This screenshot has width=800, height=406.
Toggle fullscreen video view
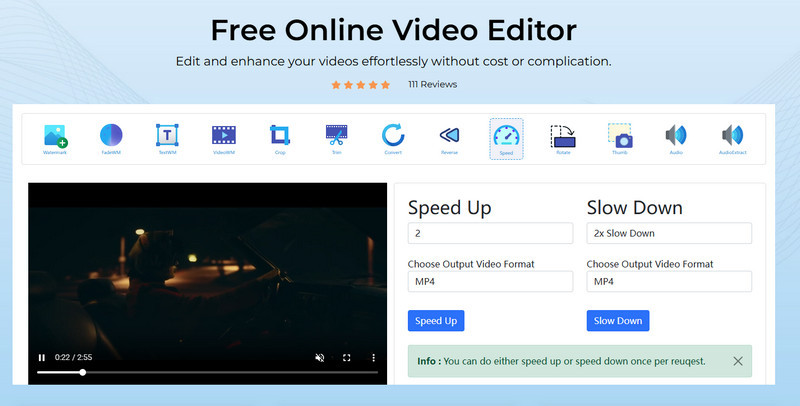point(346,358)
